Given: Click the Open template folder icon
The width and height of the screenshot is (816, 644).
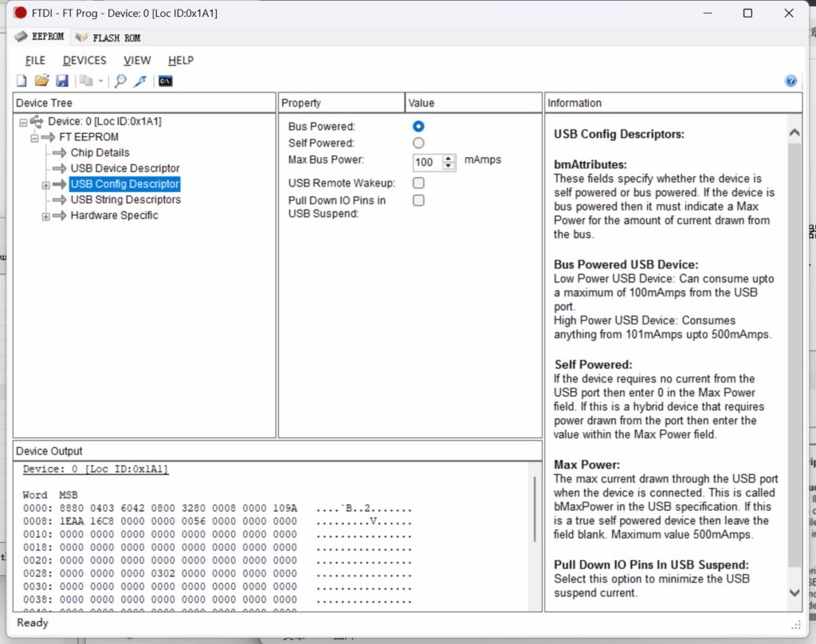Looking at the screenshot, I should tap(41, 80).
